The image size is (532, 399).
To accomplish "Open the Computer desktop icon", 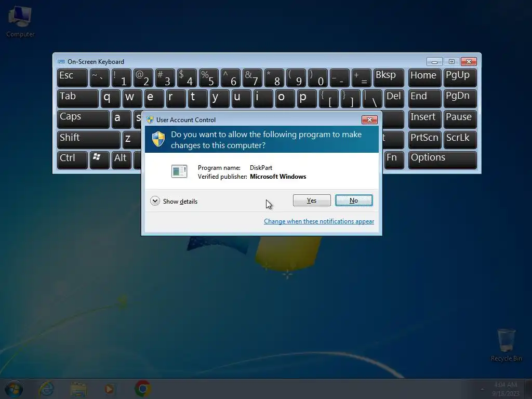I will 20,21.
